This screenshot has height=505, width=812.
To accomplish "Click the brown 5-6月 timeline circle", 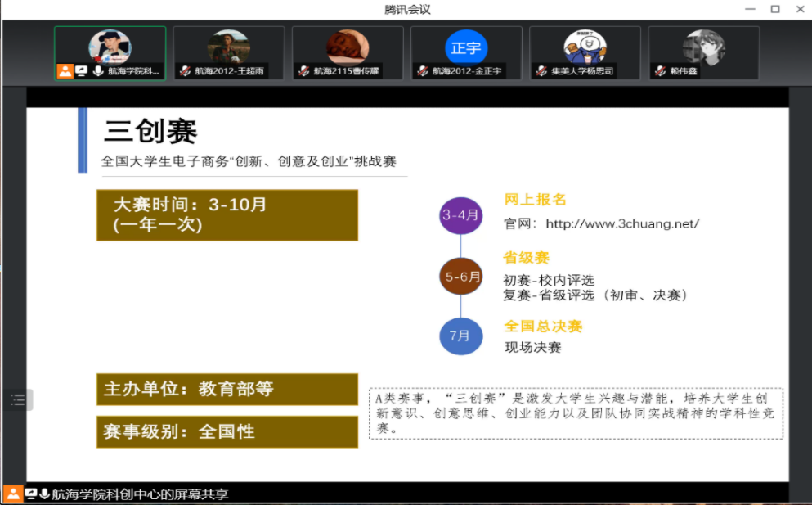I will click(x=461, y=277).
